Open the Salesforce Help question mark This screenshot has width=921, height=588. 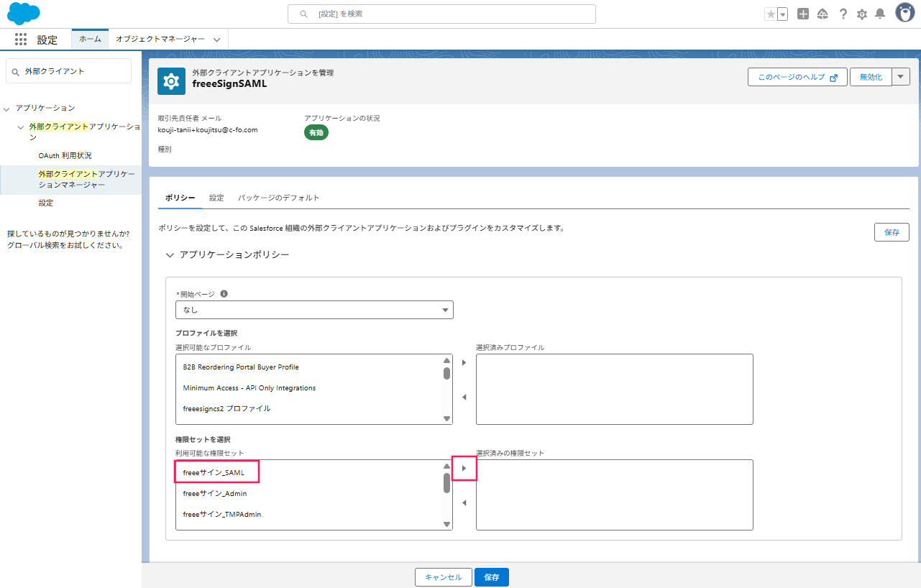(x=843, y=14)
